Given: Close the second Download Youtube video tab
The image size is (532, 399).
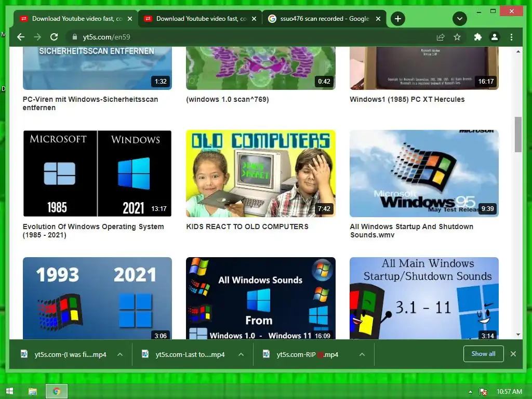Looking at the screenshot, I should 254,19.
